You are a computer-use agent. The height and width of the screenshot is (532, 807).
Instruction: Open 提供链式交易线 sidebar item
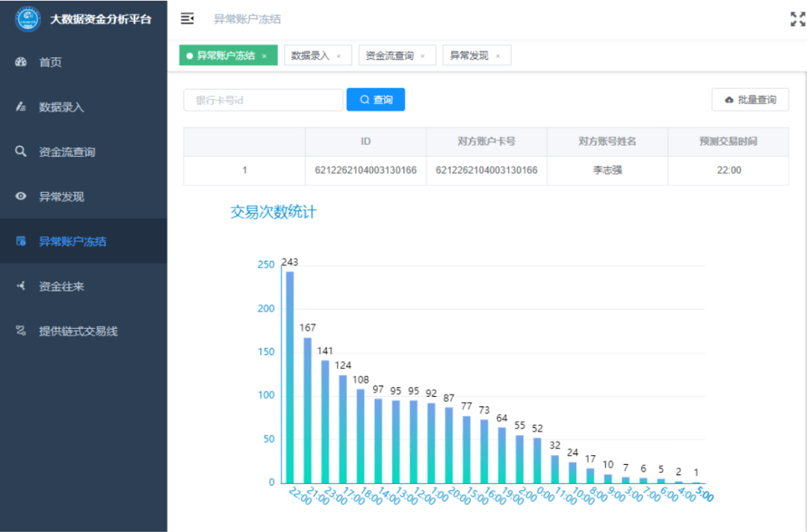click(84, 331)
